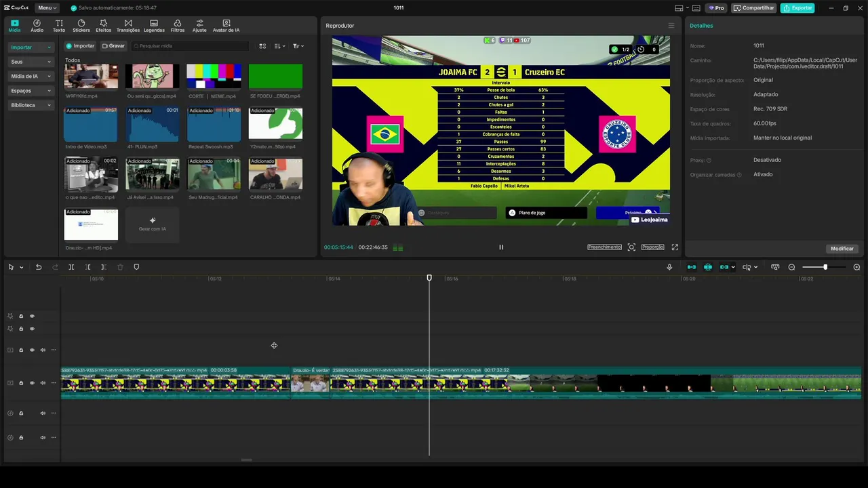
Task: Select the CORTE MEME.mp4 color bars thumbnail
Action: (x=214, y=77)
